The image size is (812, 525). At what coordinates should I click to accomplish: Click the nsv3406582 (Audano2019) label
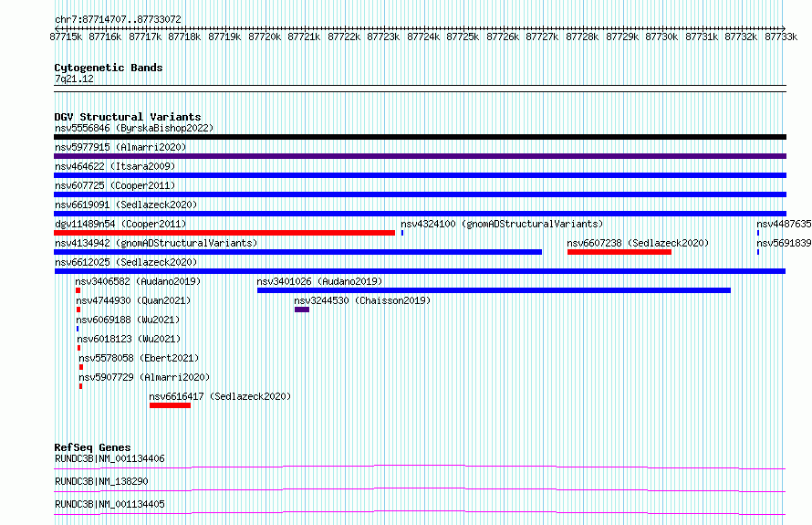point(138,281)
